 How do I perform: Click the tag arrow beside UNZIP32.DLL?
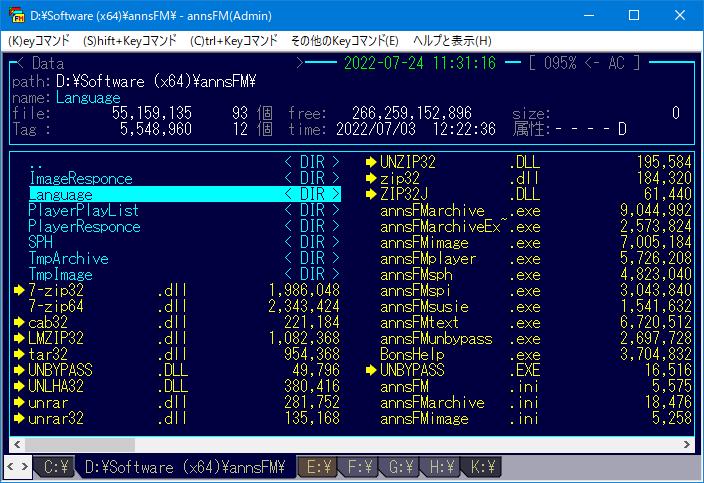370,162
